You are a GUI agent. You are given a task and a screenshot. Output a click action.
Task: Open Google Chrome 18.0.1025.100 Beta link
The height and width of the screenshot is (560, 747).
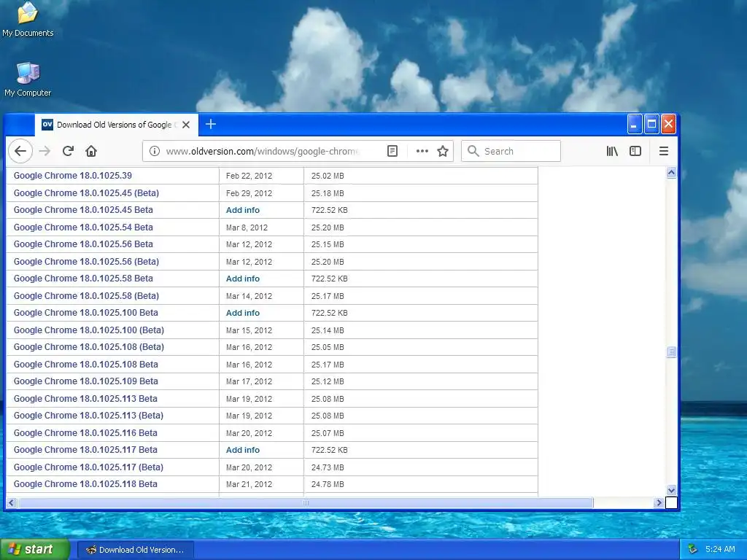point(86,313)
